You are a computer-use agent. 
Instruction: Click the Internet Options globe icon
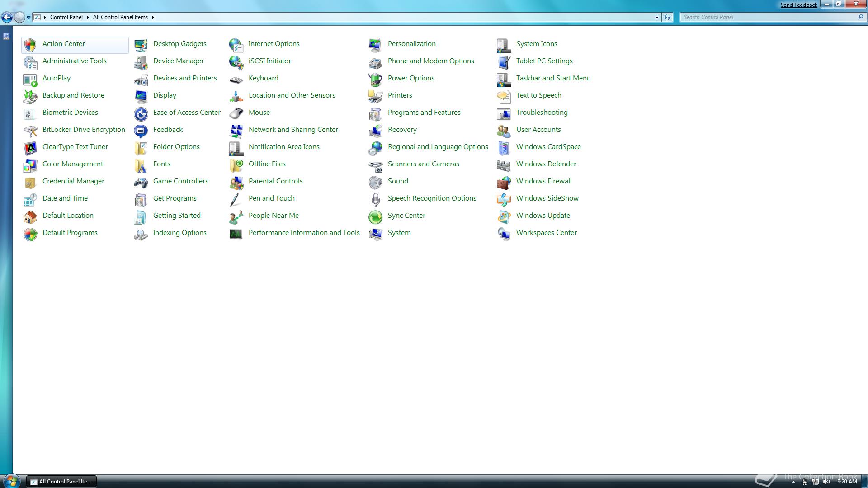(x=236, y=45)
